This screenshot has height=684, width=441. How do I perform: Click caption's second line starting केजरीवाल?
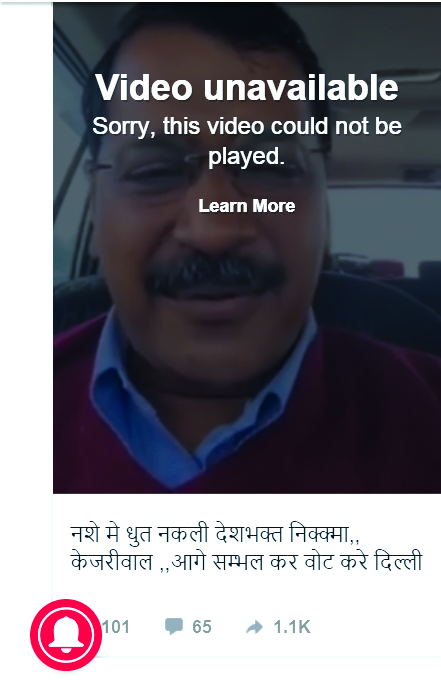click(246, 561)
